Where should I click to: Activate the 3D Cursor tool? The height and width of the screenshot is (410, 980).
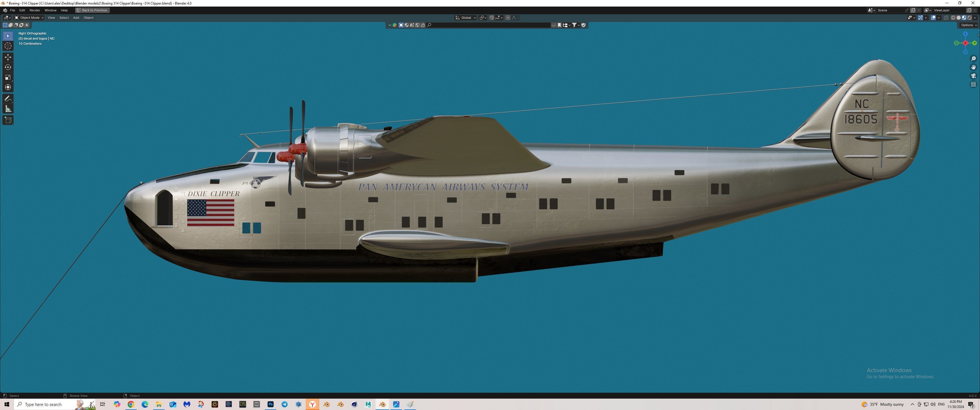point(8,46)
